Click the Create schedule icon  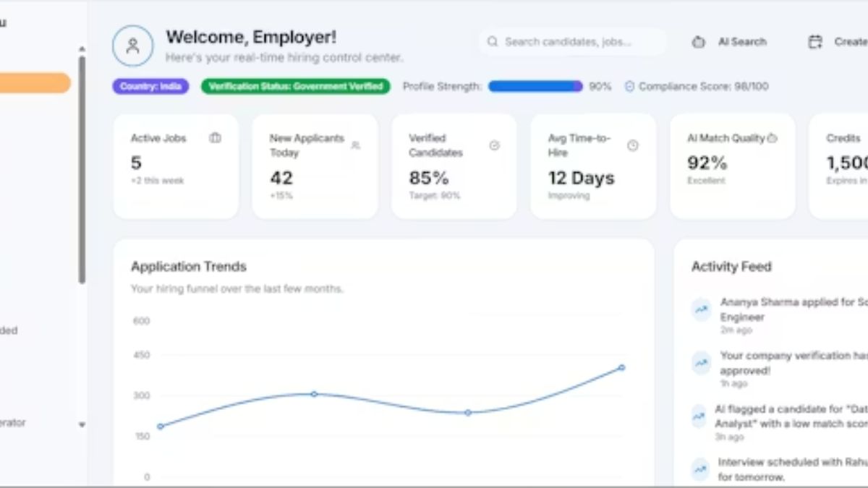816,41
